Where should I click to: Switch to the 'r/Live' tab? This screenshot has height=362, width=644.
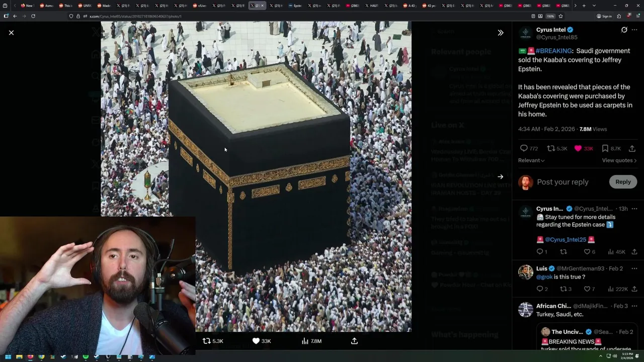click(199, 6)
